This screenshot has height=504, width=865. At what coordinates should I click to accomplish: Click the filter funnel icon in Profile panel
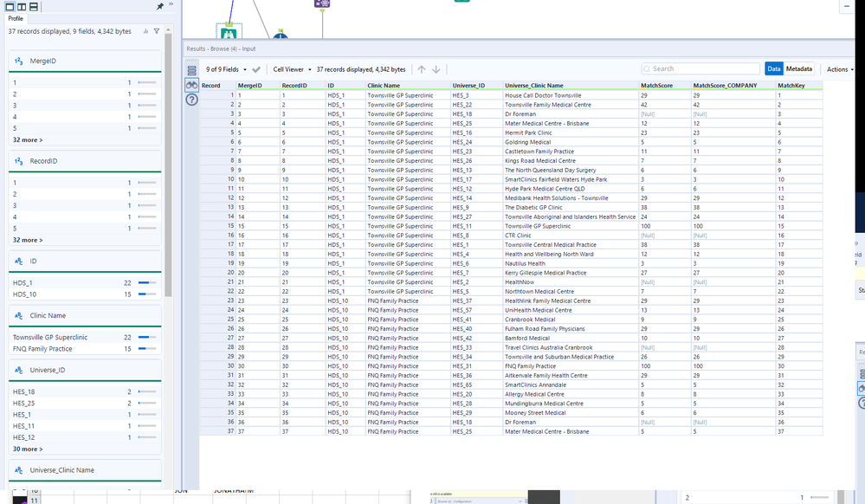point(156,31)
